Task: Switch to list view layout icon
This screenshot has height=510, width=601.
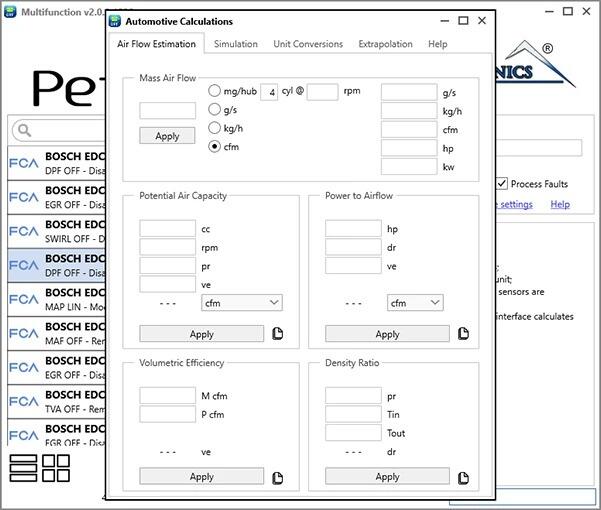Action: point(23,468)
